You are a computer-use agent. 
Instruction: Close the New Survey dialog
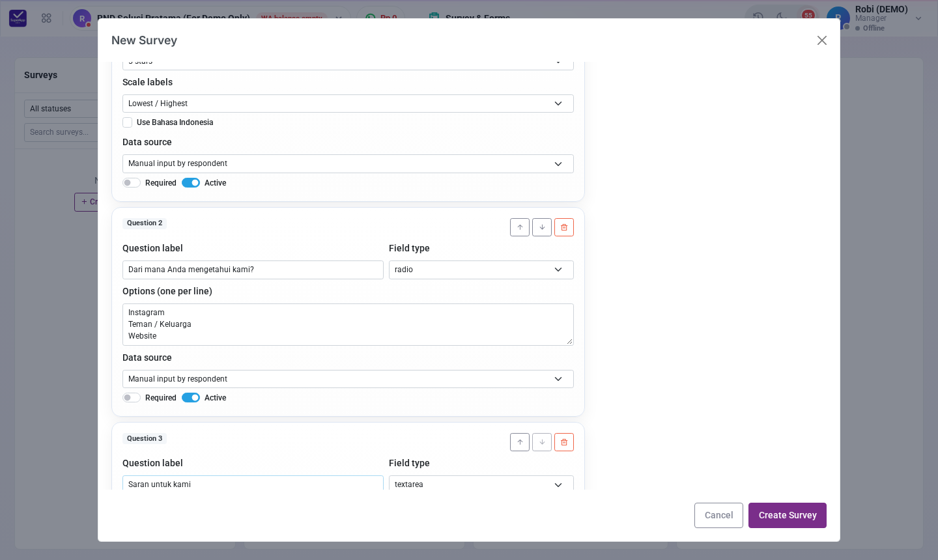822,40
